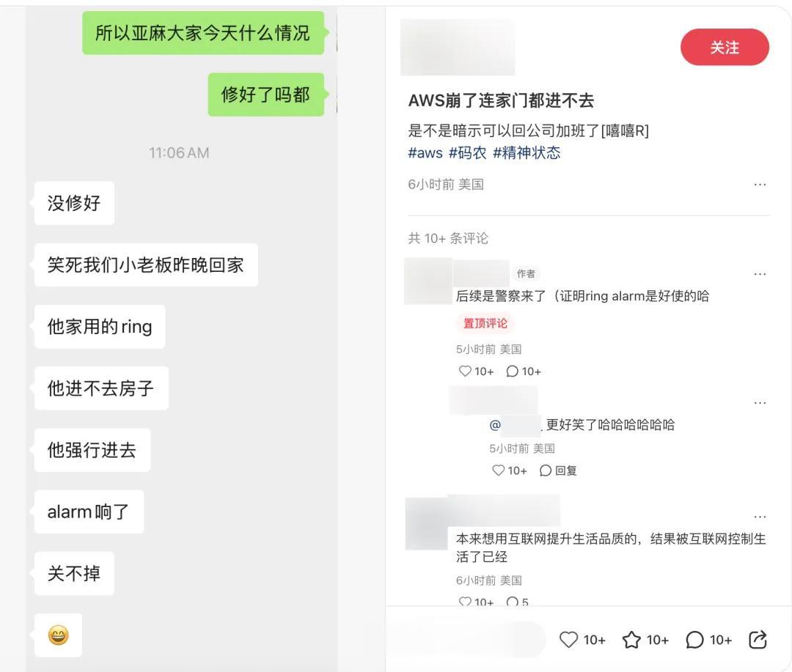Screen dimensions: 792x672
Task: Favorite the post with star icon
Action: tap(631, 640)
